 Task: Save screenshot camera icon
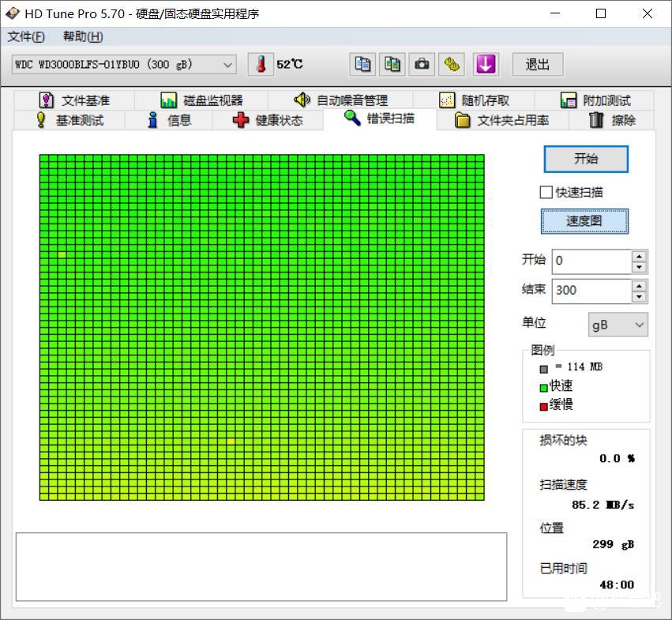422,65
